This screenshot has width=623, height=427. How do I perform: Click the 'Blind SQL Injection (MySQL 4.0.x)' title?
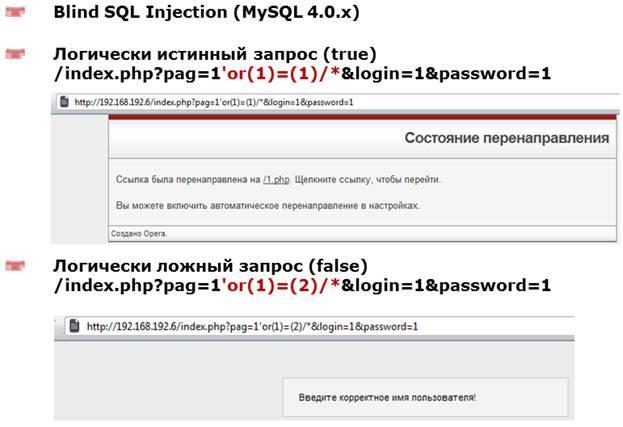(x=207, y=15)
